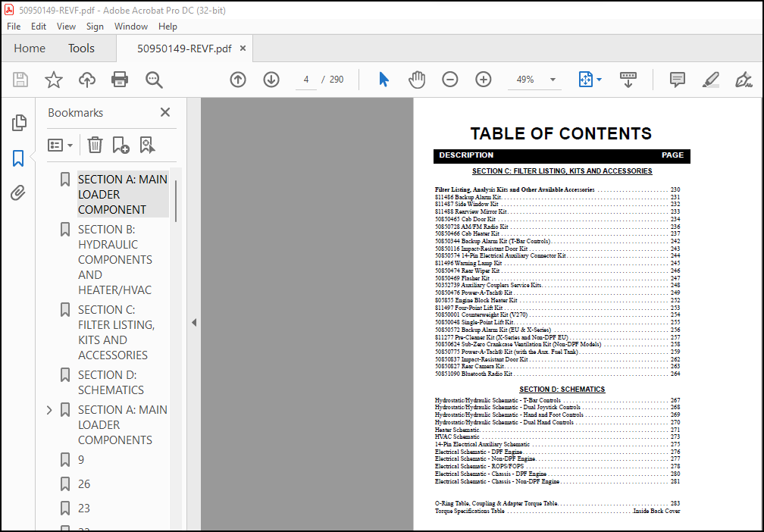Zoom in with plus icon
Viewport: 764px width, 532px height.
click(x=484, y=80)
